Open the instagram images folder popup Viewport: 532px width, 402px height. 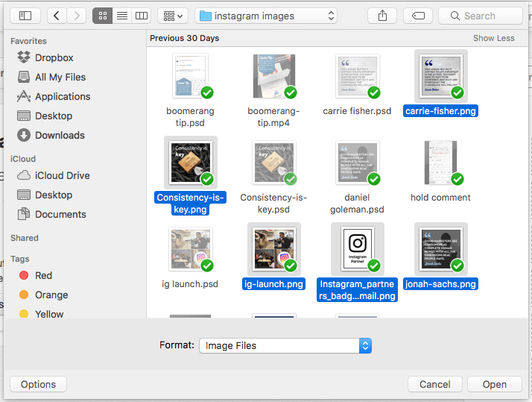pyautogui.click(x=266, y=16)
